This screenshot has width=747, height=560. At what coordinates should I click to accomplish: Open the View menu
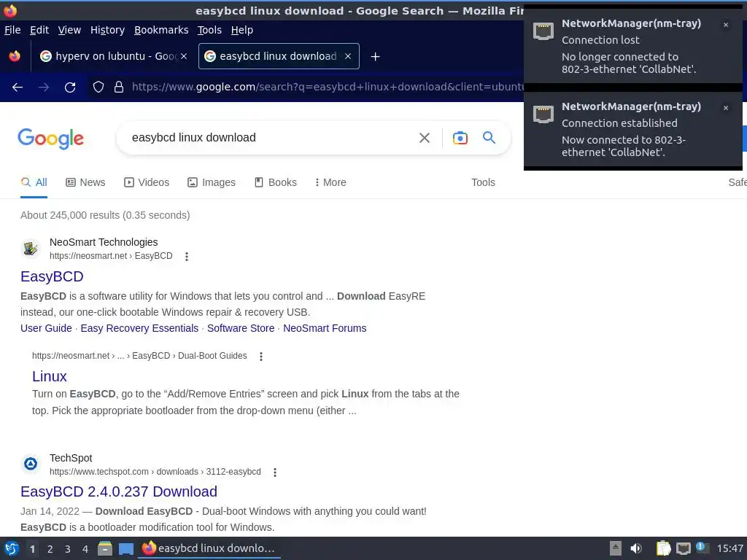coord(69,30)
